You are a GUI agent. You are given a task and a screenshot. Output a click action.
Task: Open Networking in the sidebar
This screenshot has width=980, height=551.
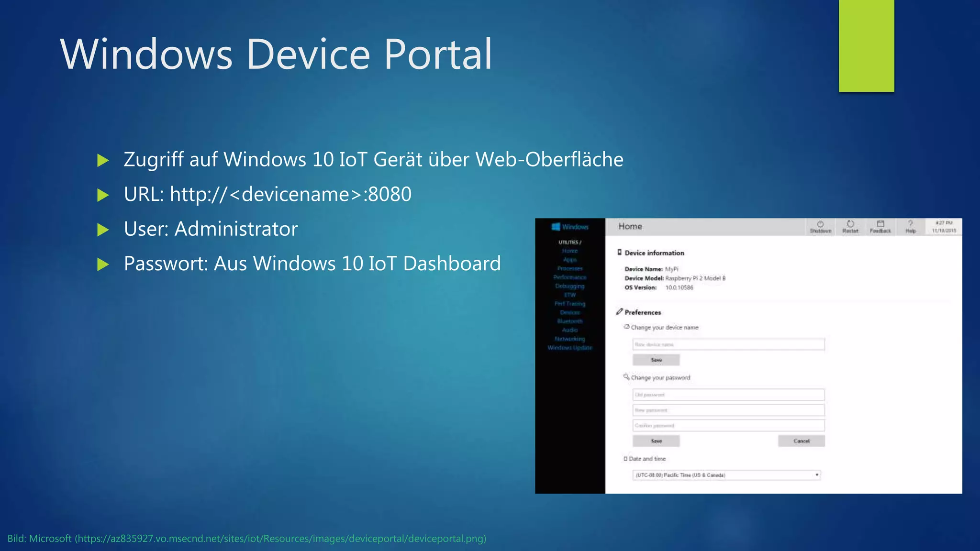coord(570,339)
